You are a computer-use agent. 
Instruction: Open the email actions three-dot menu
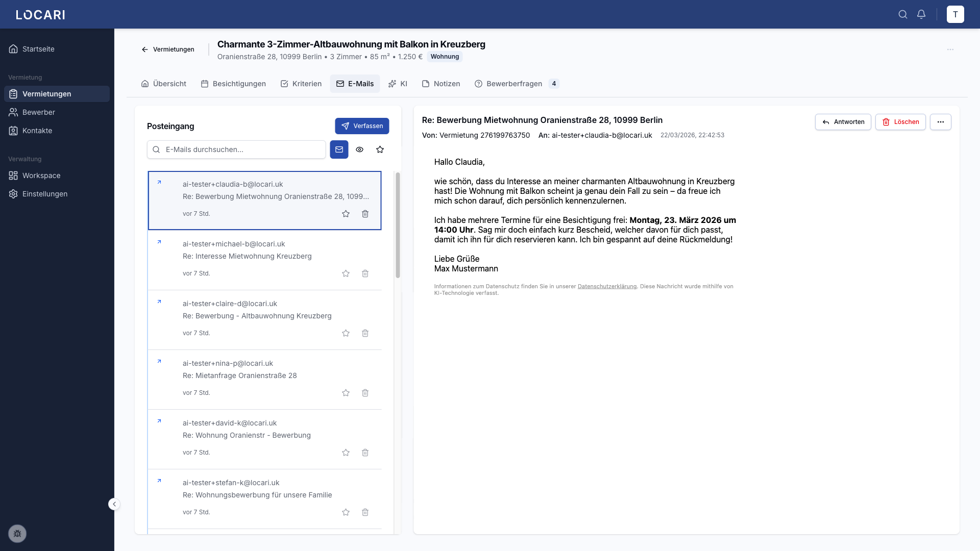pos(940,122)
